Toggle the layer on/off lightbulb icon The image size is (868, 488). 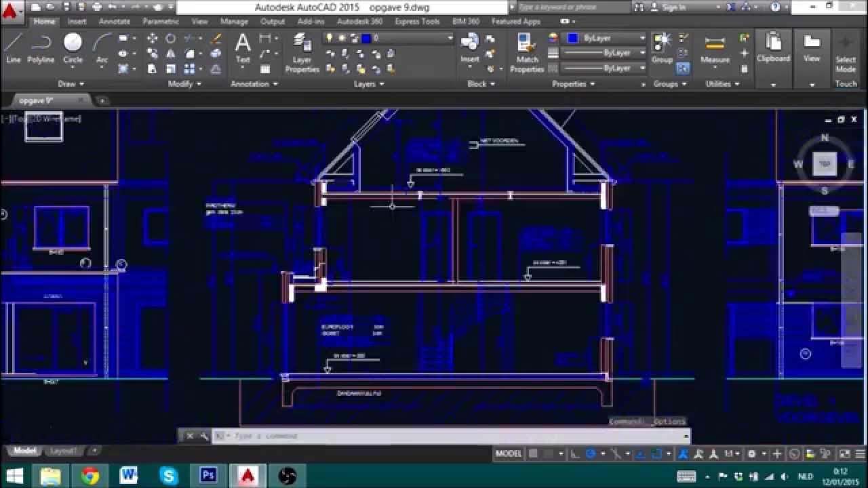[x=330, y=39]
